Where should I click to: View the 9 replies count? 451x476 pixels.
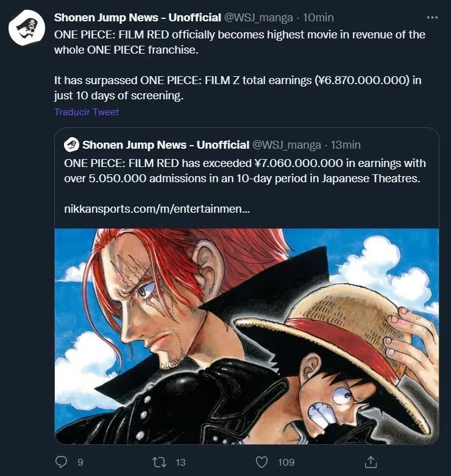tap(80, 462)
